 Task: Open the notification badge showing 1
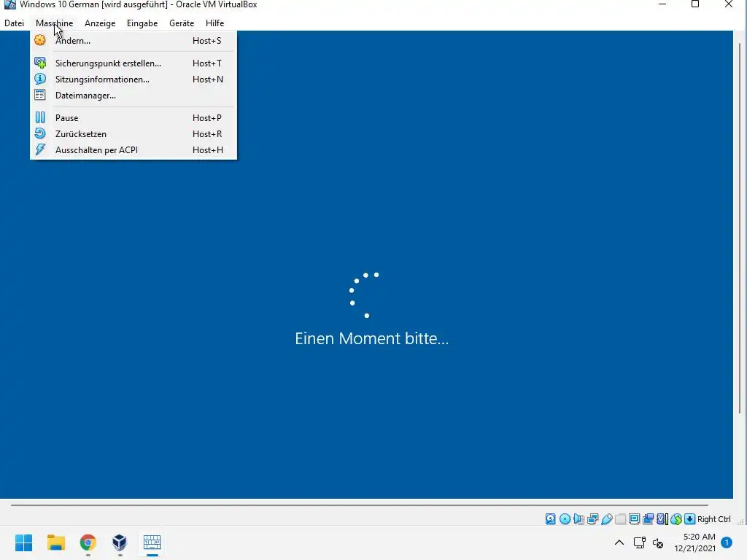(x=727, y=542)
